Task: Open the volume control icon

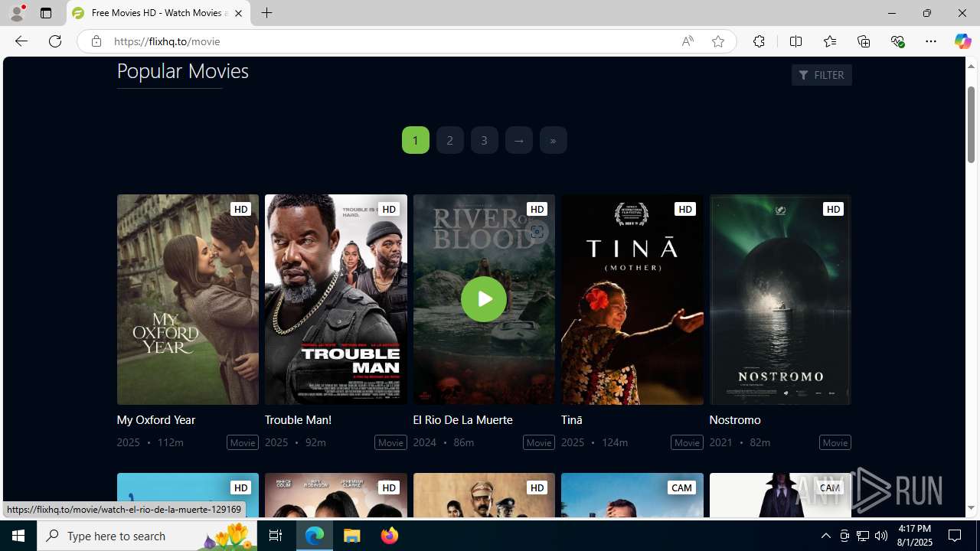Action: [x=881, y=536]
